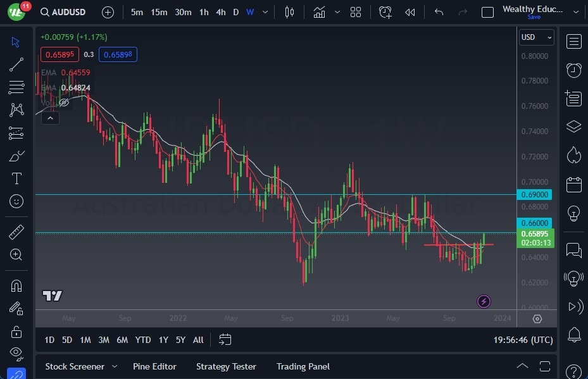
Task: Click the buy price 0.65898 button
Action: (x=118, y=54)
